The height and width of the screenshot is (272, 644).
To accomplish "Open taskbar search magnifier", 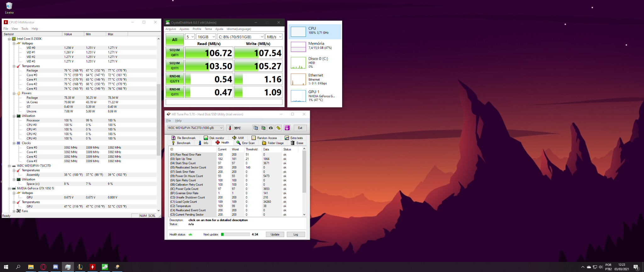I will (x=18, y=267).
